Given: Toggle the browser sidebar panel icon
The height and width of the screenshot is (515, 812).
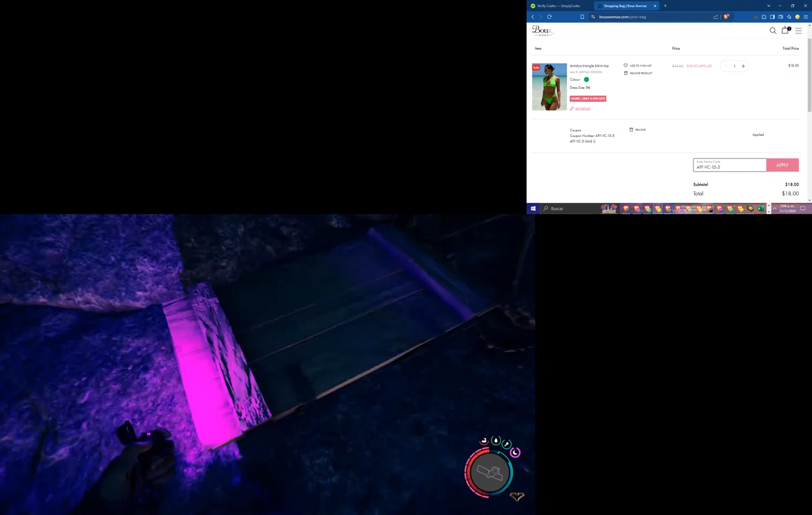Looking at the screenshot, I should pos(772,17).
